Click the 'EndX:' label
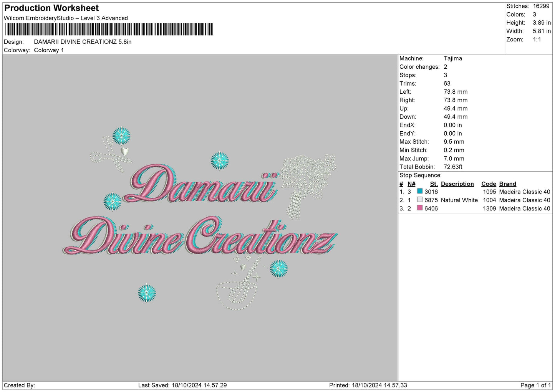The width and height of the screenshot is (555, 392). [408, 125]
